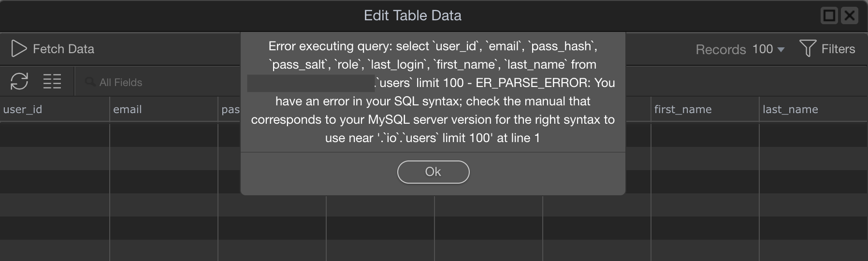Click the first empty cell under last_name

[x=813, y=135]
